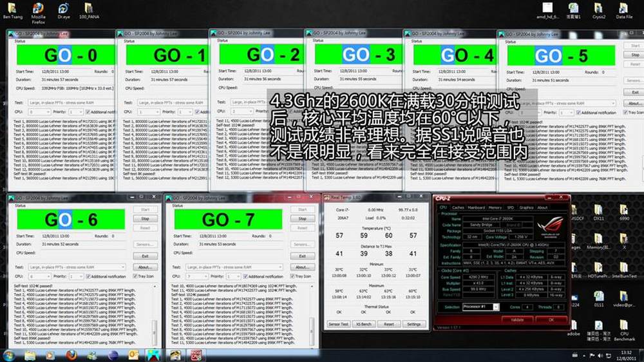Click Validate in CPU-Z
This screenshot has height=362, width=644.
pos(518,319)
